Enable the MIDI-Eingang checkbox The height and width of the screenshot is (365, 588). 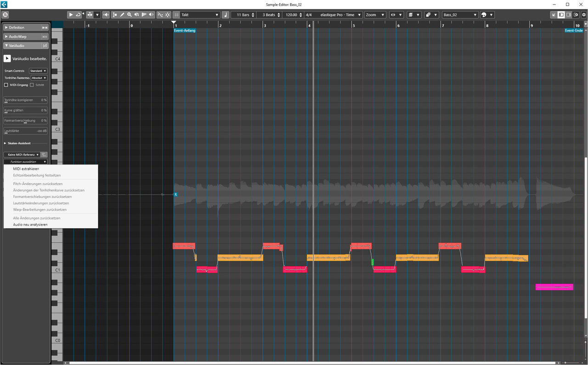(6, 85)
